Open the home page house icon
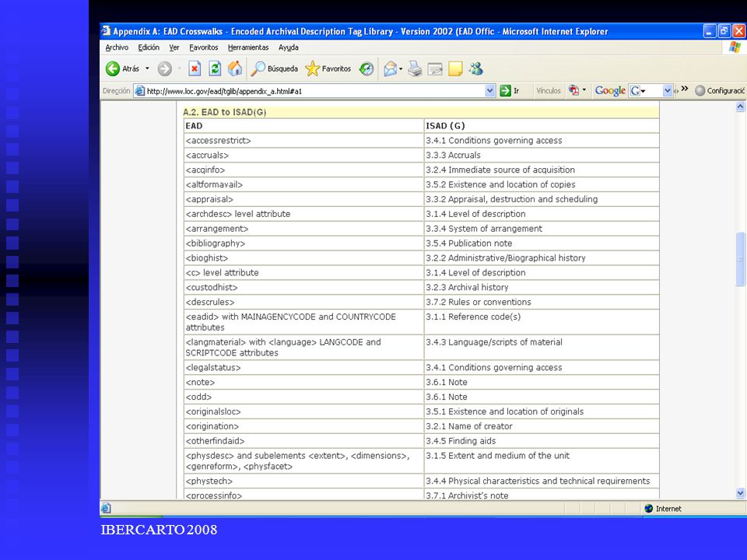The image size is (747, 560). (x=235, y=69)
